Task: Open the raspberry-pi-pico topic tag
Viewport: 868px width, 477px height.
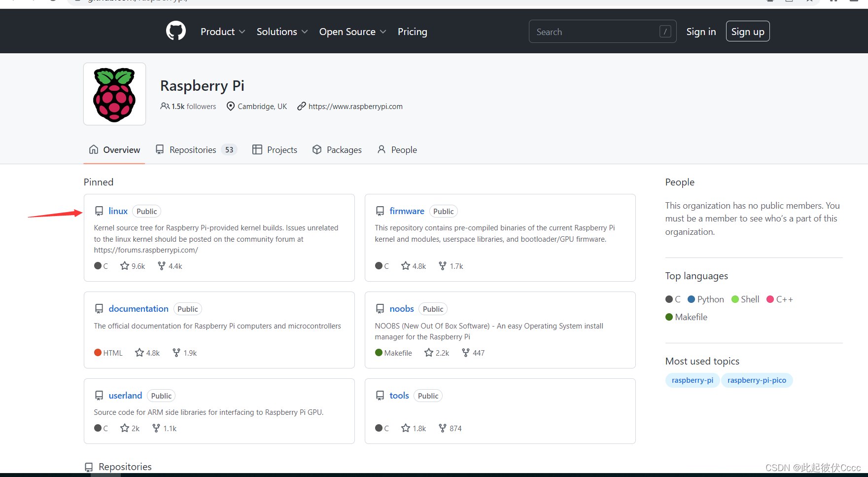Action: [757, 380]
